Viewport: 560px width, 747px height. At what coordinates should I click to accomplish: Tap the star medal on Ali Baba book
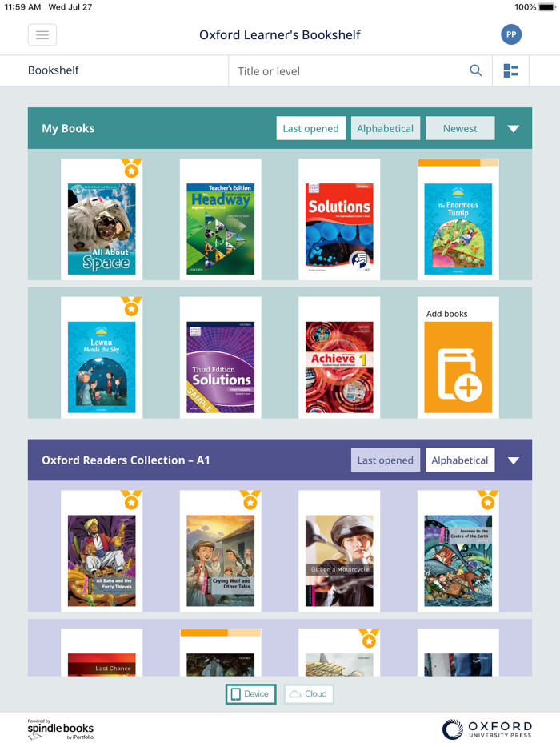click(x=131, y=500)
